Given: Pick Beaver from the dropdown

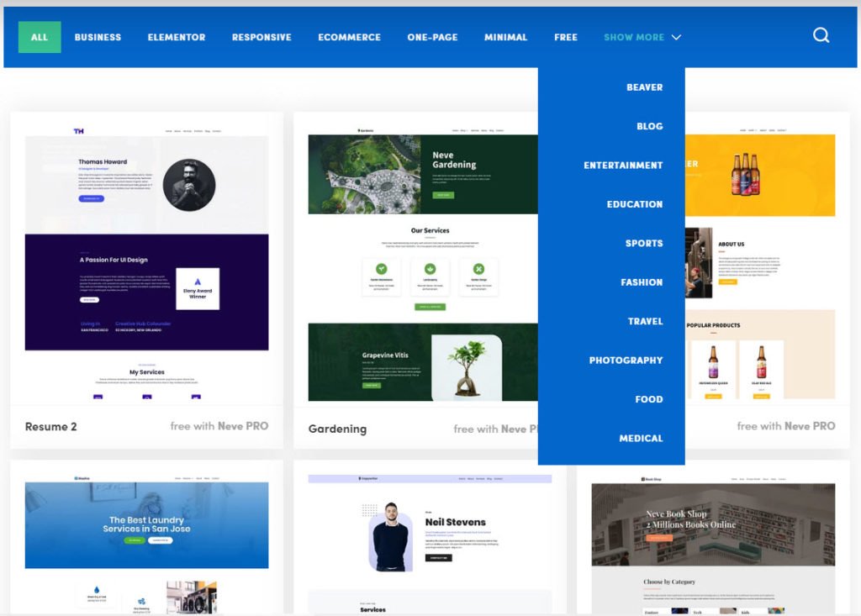Looking at the screenshot, I should point(645,87).
